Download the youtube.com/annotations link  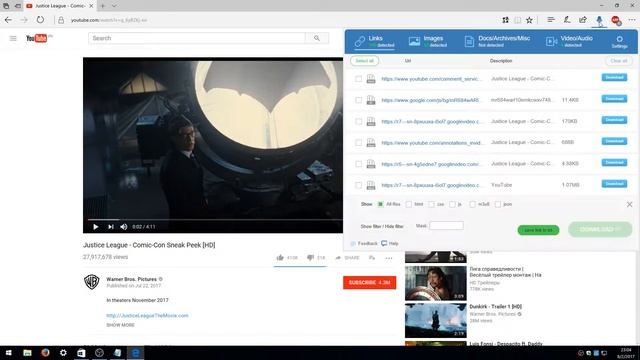click(x=614, y=141)
